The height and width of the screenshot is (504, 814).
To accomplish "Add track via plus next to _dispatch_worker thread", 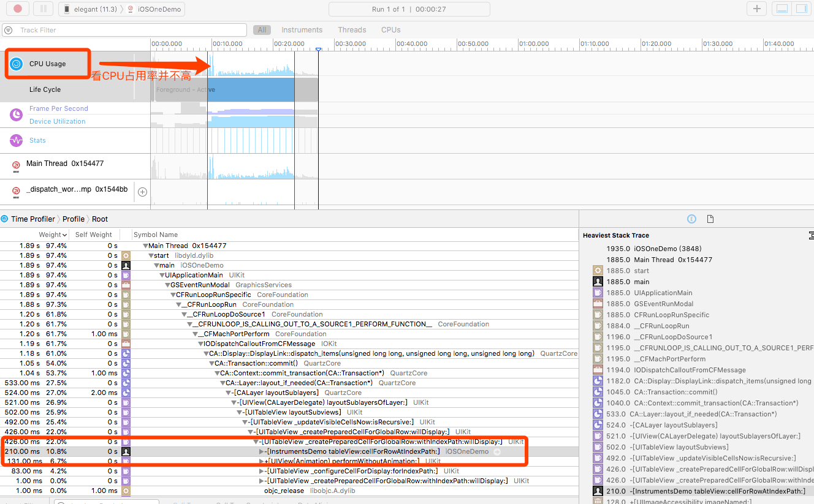I will click(142, 192).
